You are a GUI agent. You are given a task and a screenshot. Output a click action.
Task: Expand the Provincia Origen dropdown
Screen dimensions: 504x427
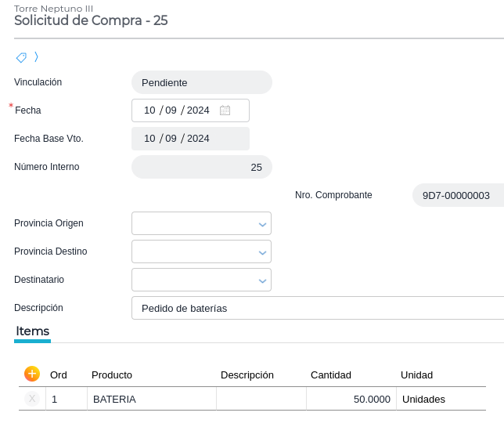pos(262,224)
